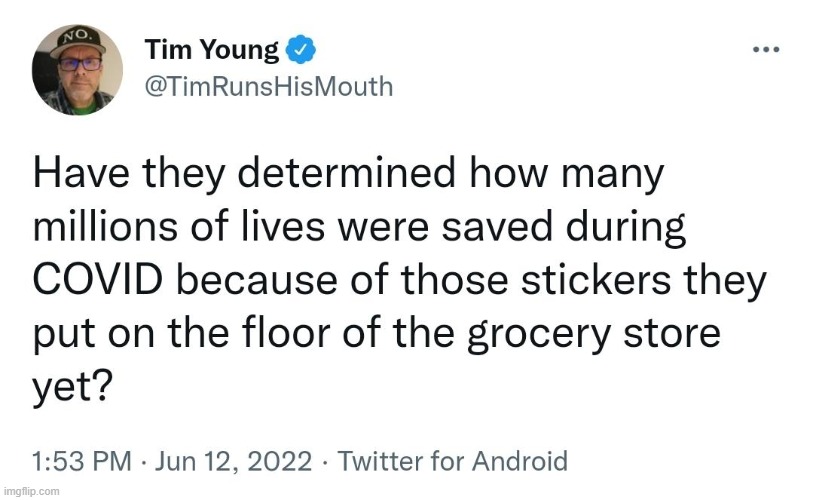Click the 1:53 PM timestamp
813x500 pixels.
point(81,461)
